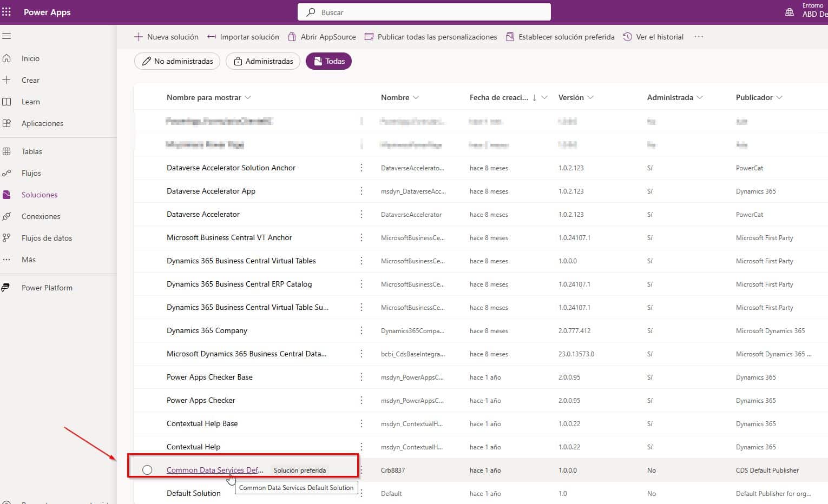The height and width of the screenshot is (504, 828).
Task: Click the Crear plus icon
Action: (6, 80)
